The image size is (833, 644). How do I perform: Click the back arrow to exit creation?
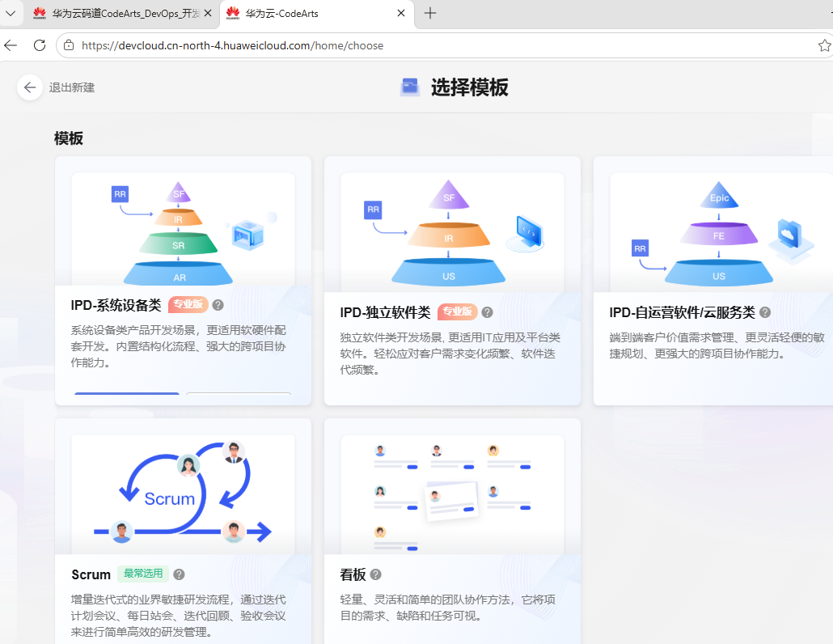pyautogui.click(x=30, y=87)
